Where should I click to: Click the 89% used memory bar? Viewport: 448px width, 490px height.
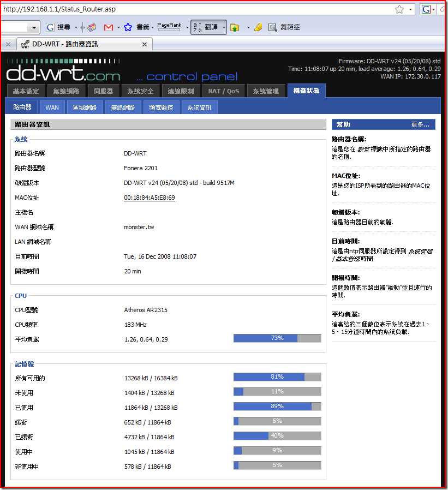pos(277,407)
